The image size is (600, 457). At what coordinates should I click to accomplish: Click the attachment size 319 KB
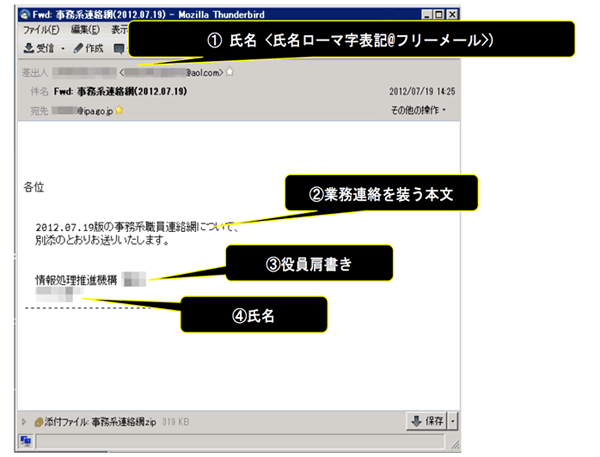[175, 422]
